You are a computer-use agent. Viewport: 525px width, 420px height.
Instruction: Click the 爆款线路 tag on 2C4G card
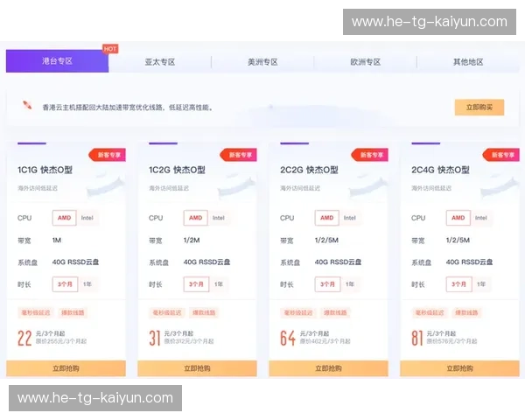click(x=466, y=313)
